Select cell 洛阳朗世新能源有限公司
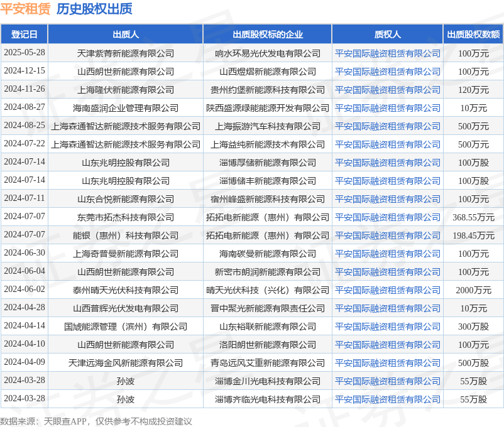504x427 pixels. click(x=268, y=345)
